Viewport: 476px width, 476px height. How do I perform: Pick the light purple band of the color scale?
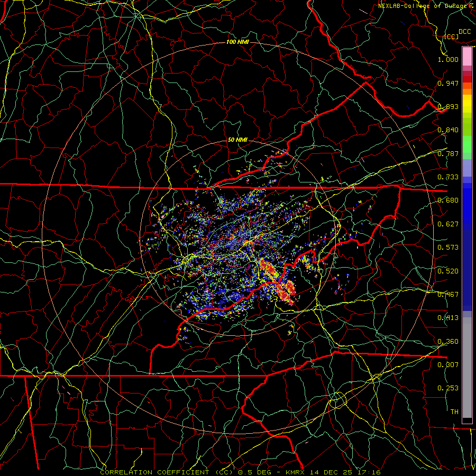coord(467,168)
